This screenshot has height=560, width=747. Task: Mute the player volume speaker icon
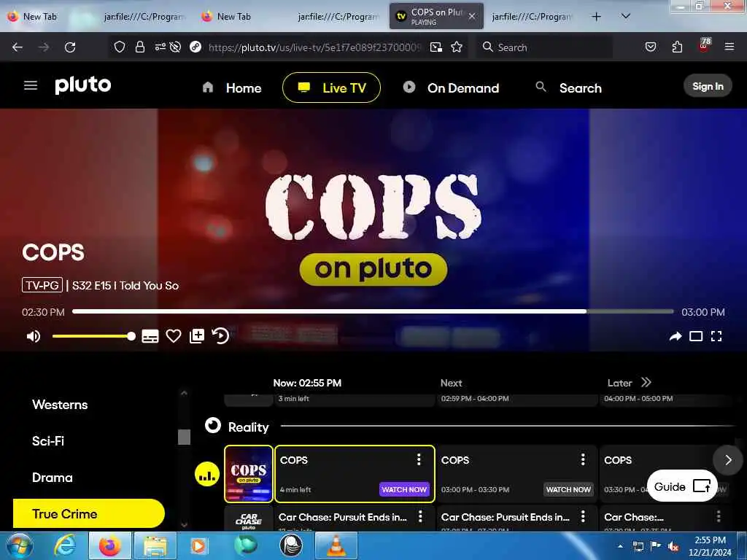pos(33,336)
